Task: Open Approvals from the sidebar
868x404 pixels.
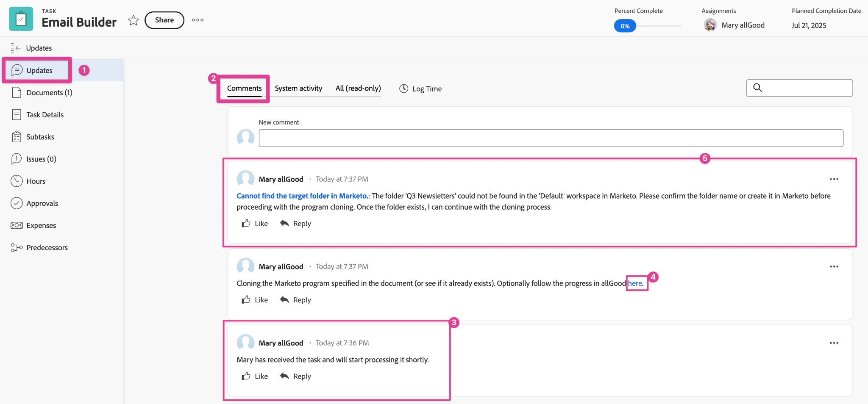Action: tap(43, 203)
